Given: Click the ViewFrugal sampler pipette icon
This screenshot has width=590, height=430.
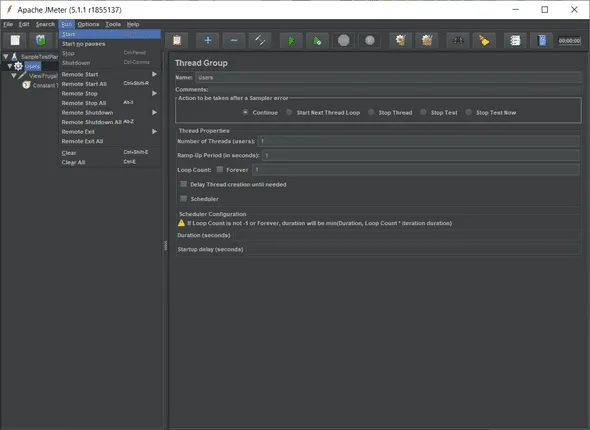Looking at the screenshot, I should [22, 76].
